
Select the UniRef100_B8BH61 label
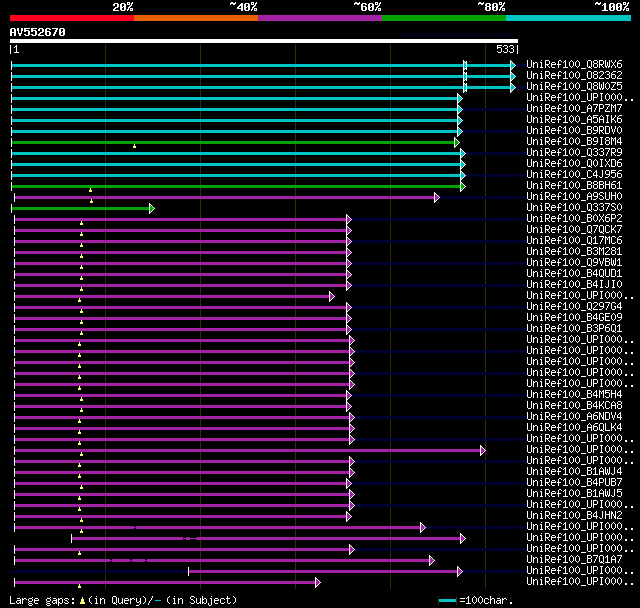(574, 186)
